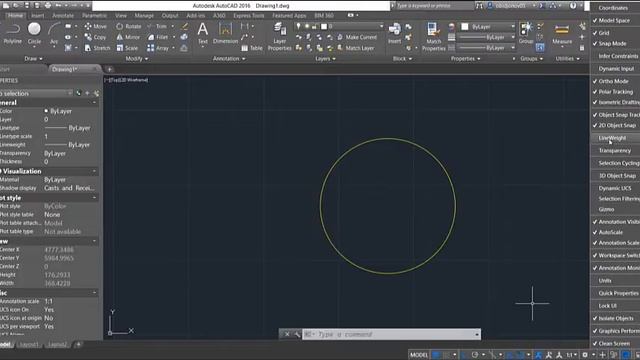Click the ByLayer Color property swatch

point(46,111)
